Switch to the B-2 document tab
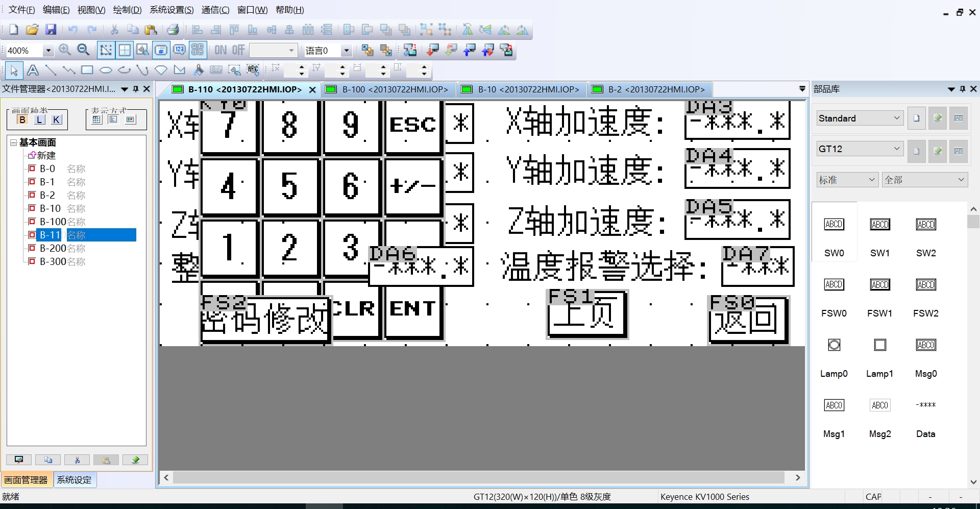 pos(649,89)
